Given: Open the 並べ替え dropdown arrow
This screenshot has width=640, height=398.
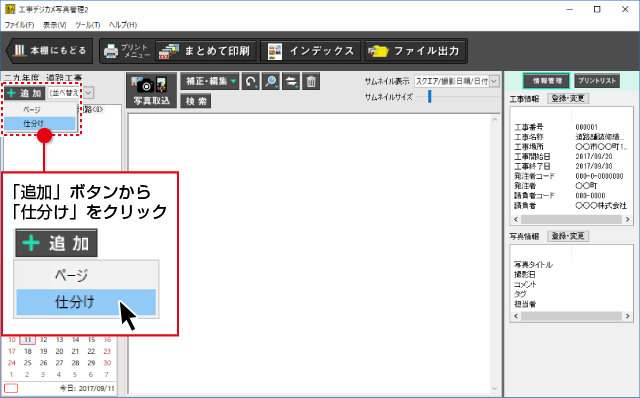Looking at the screenshot, I should click(89, 93).
